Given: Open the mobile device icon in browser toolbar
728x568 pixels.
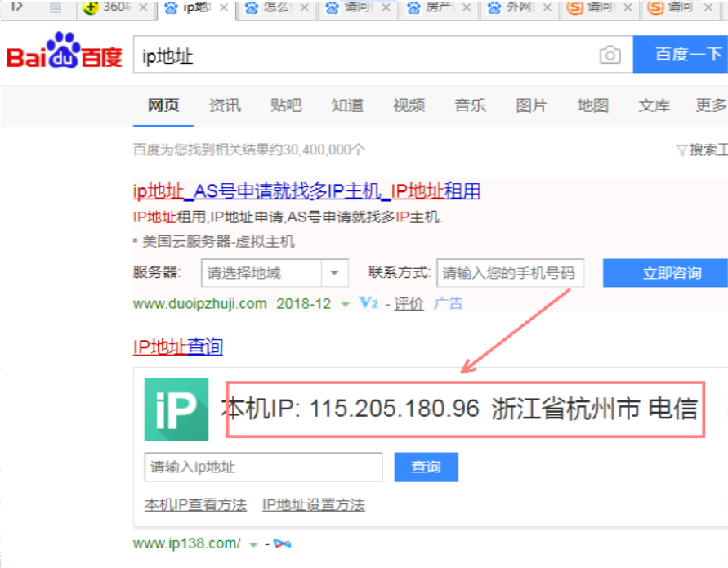Looking at the screenshot, I should coord(56,7).
